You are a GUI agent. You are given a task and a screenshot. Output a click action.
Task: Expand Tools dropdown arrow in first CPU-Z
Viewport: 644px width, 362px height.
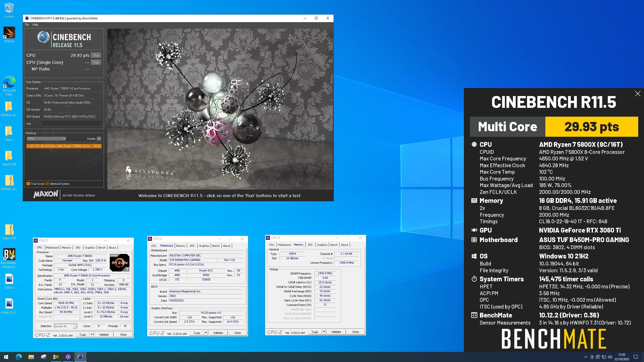pyautogui.click(x=92, y=335)
